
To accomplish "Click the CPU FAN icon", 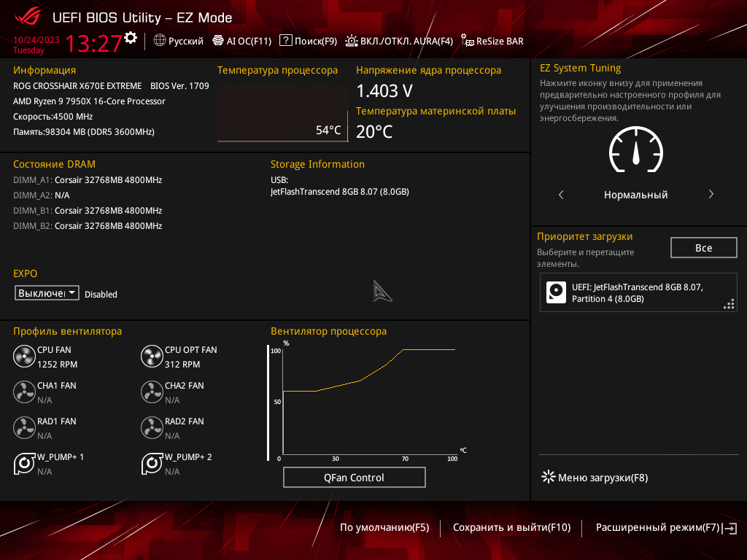I will coord(24,356).
